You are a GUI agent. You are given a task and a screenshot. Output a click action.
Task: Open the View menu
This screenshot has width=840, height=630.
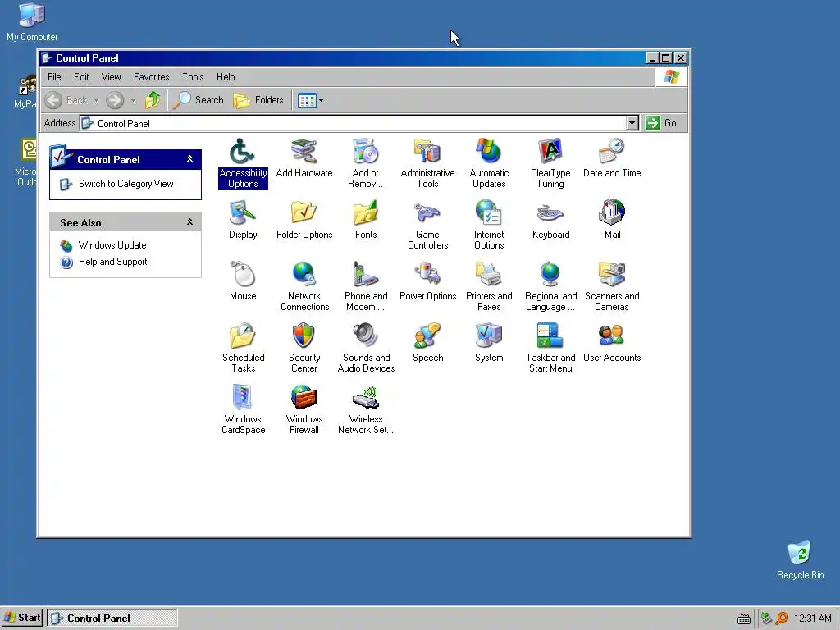click(x=111, y=77)
